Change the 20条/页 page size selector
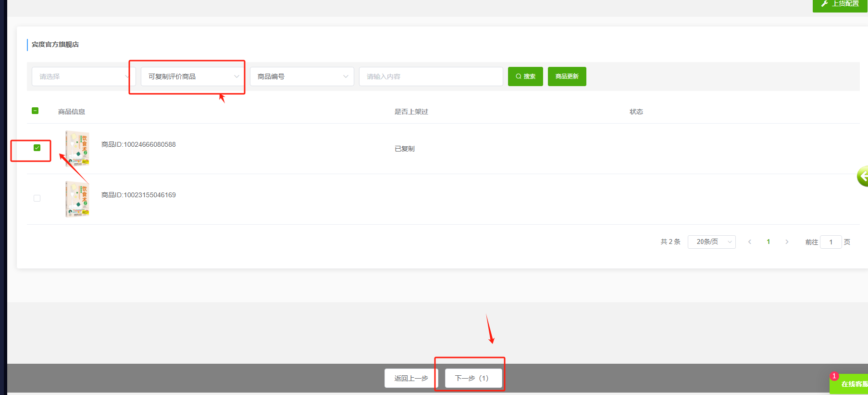Screen dimensions: 868x395 tap(711, 242)
